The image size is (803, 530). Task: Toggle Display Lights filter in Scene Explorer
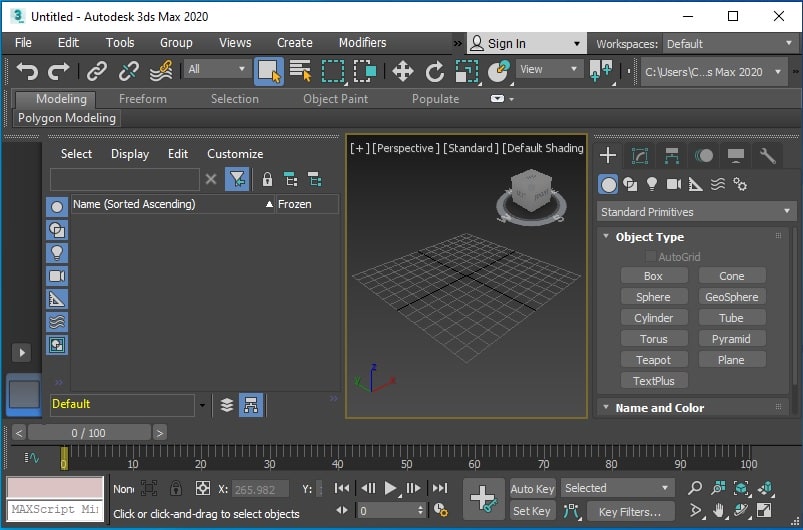click(x=57, y=252)
